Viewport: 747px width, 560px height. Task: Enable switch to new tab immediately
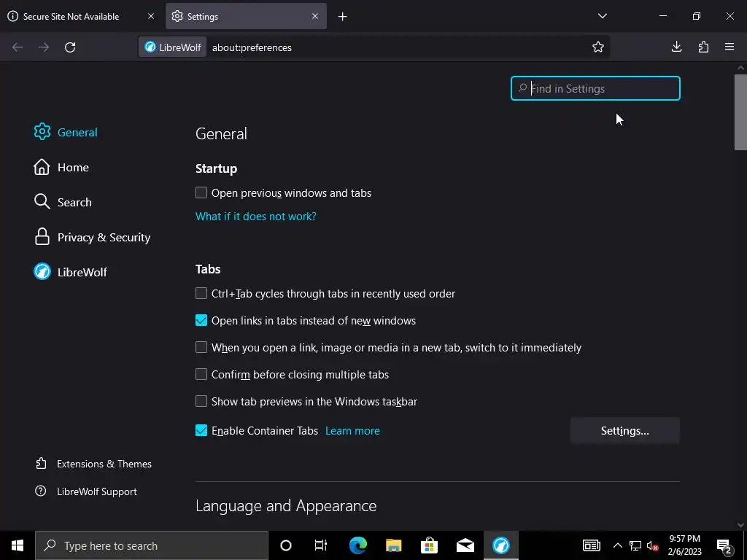[201, 347]
